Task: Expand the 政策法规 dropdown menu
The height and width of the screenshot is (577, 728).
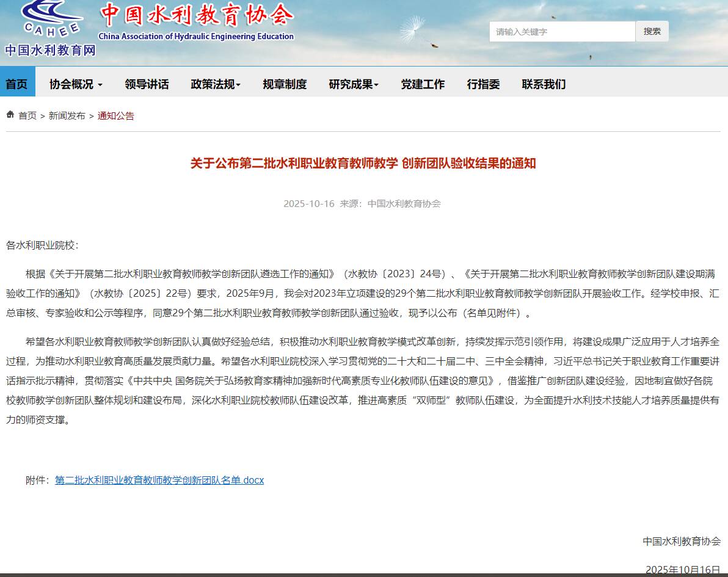Action: point(216,84)
